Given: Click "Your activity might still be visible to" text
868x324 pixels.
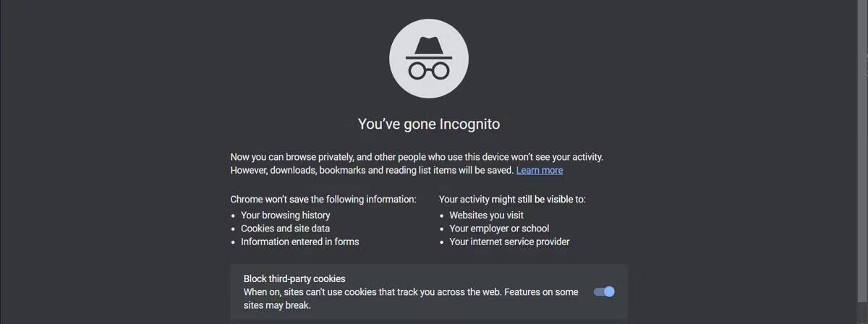Looking at the screenshot, I should (x=512, y=199).
